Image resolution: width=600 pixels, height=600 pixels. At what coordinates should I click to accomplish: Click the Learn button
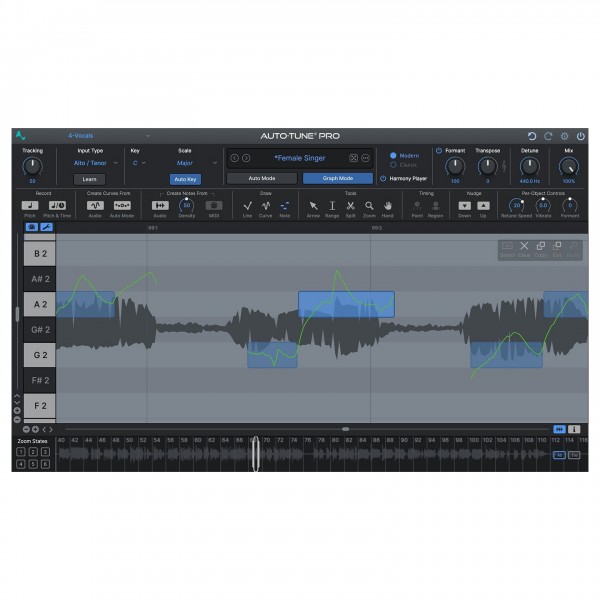tap(90, 179)
